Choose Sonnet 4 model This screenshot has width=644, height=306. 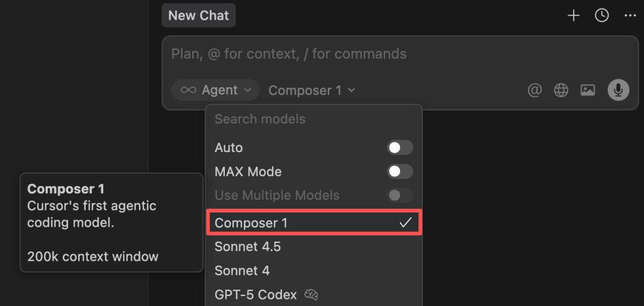coord(314,271)
